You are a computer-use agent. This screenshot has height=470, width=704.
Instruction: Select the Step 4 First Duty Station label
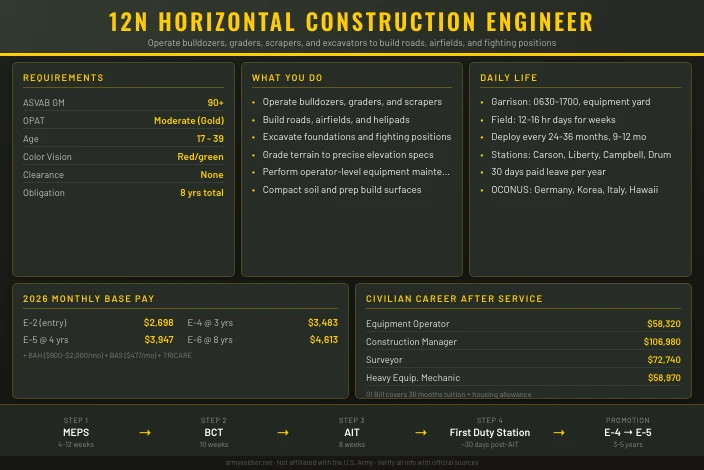coord(490,433)
